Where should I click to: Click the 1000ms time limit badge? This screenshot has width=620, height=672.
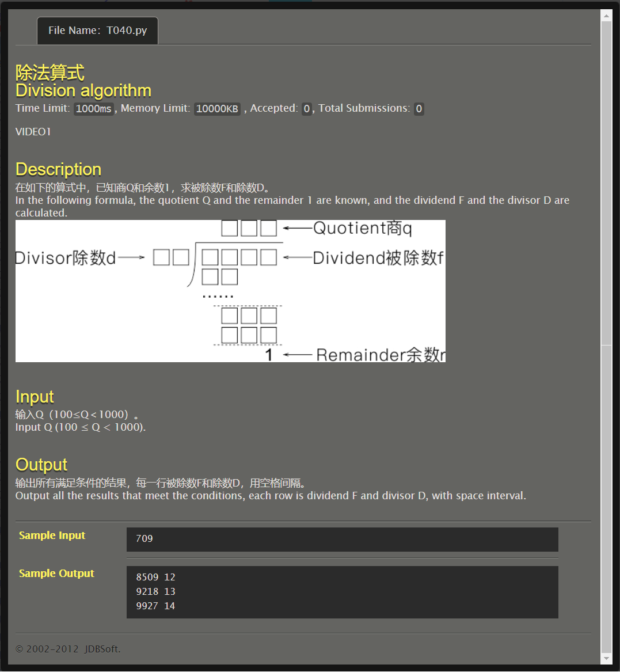[x=93, y=109]
